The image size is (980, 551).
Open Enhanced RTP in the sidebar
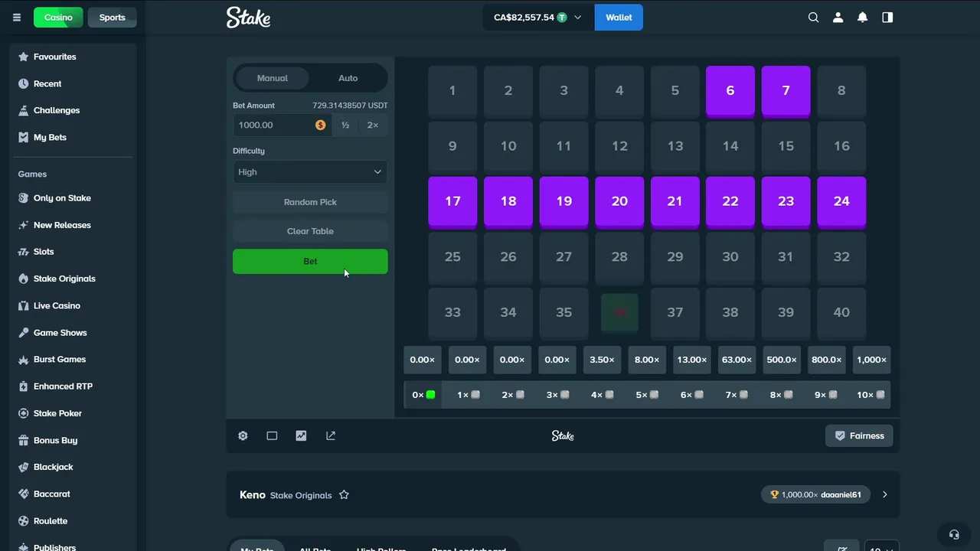pyautogui.click(x=73, y=386)
